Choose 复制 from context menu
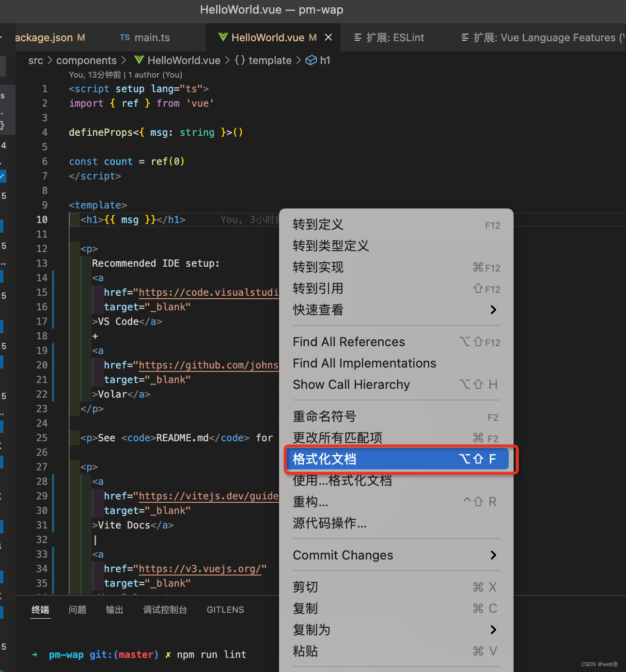This screenshot has height=672, width=626. point(396,608)
